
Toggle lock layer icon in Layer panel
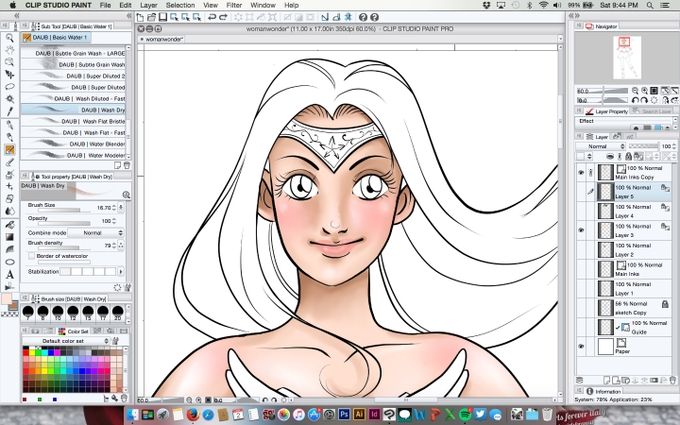coord(628,156)
